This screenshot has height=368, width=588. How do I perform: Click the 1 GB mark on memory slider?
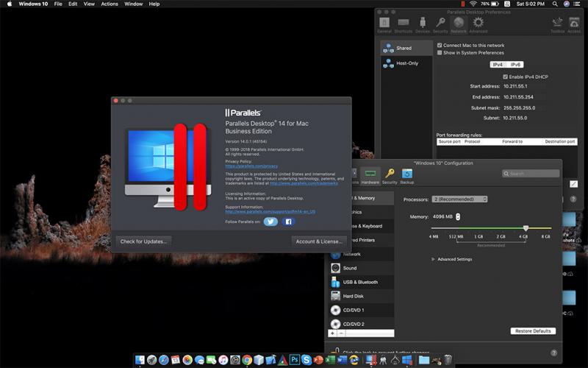(x=478, y=236)
